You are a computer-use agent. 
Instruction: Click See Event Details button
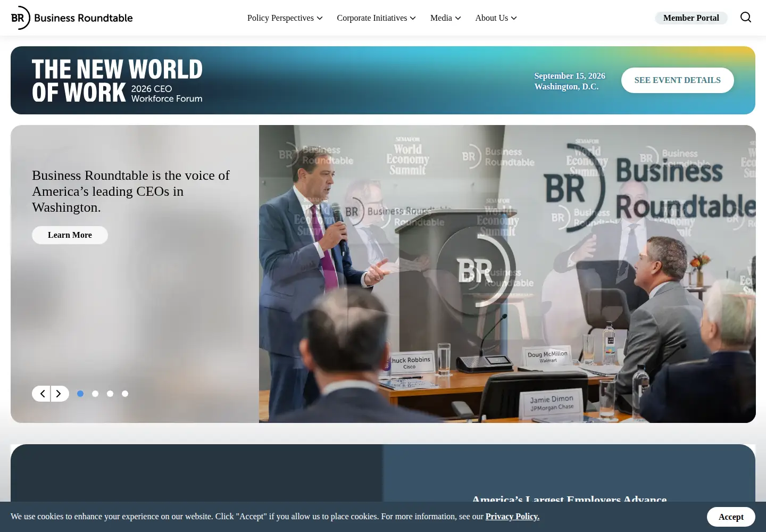(678, 80)
